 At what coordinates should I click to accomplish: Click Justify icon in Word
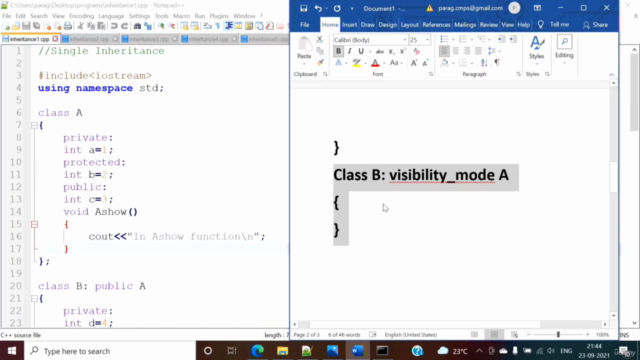478,51
